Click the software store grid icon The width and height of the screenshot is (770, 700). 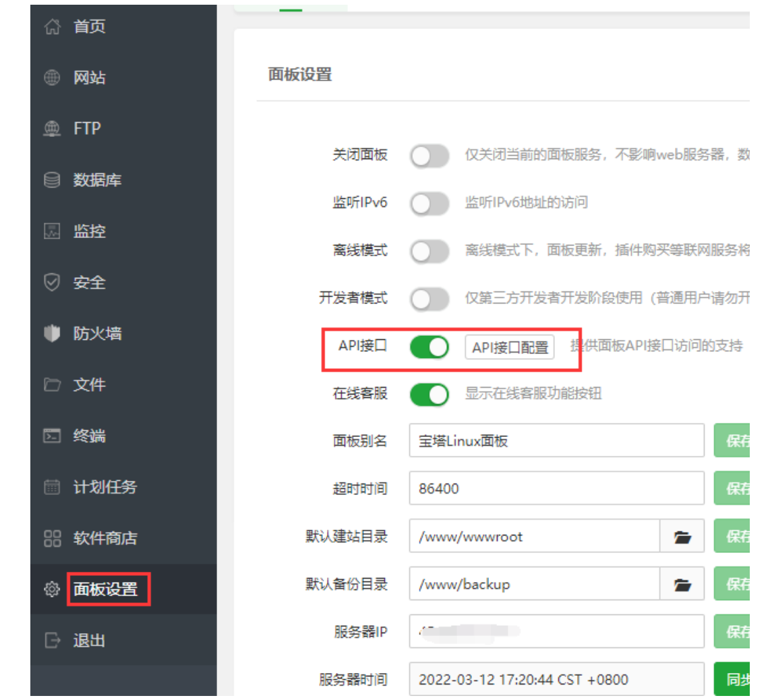point(52,538)
